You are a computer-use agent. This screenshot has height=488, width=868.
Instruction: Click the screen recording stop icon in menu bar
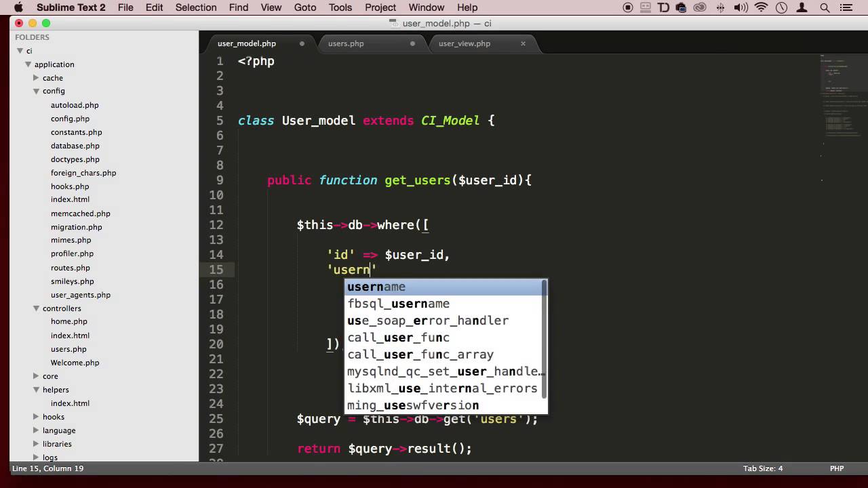click(627, 8)
